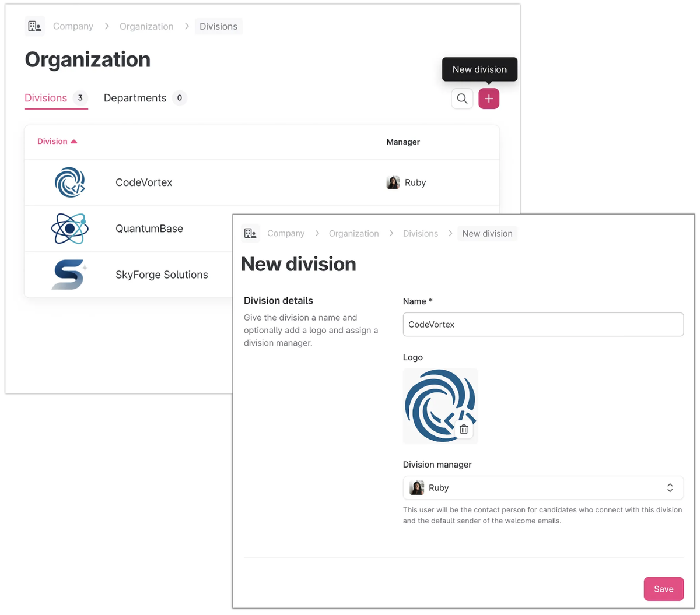Go to Organization in the form breadcrumb
Image resolution: width=700 pixels, height=615 pixels.
point(353,233)
